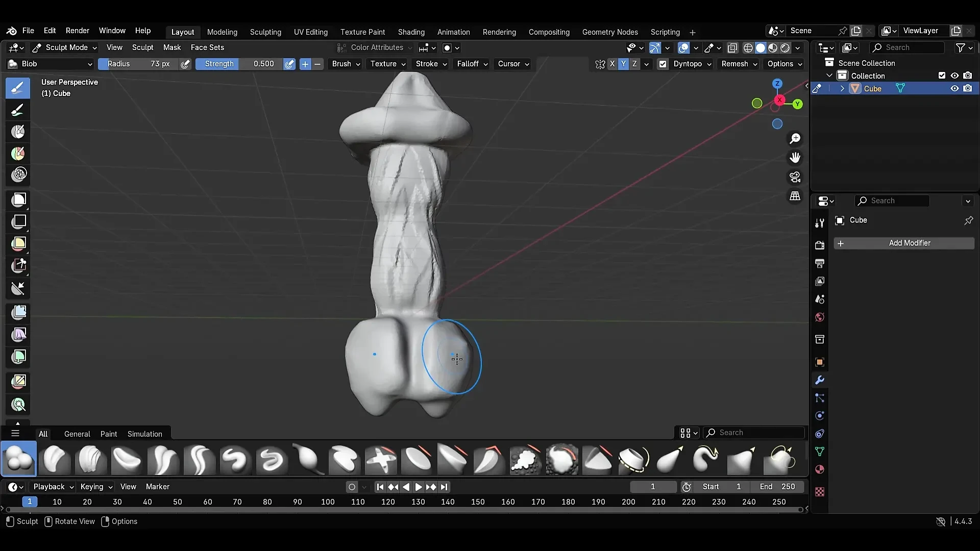980x551 pixels.
Task: Toggle camera view icon in viewport
Action: [795, 177]
